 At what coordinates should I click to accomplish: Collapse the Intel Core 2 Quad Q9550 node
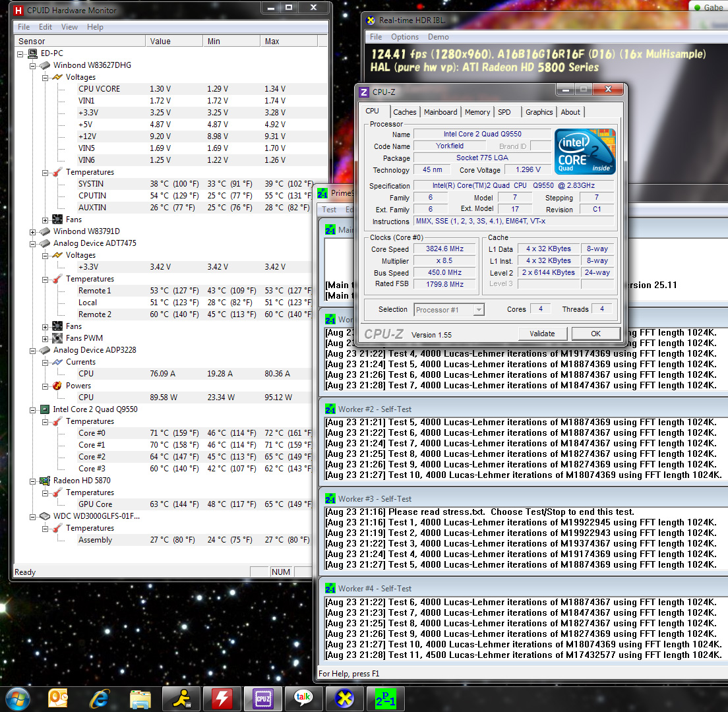click(x=32, y=410)
